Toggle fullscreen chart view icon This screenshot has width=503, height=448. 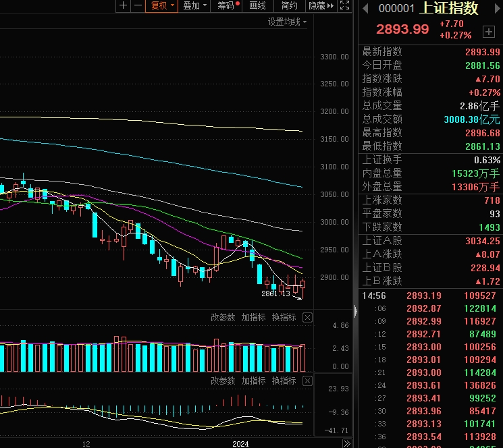(x=344, y=5)
